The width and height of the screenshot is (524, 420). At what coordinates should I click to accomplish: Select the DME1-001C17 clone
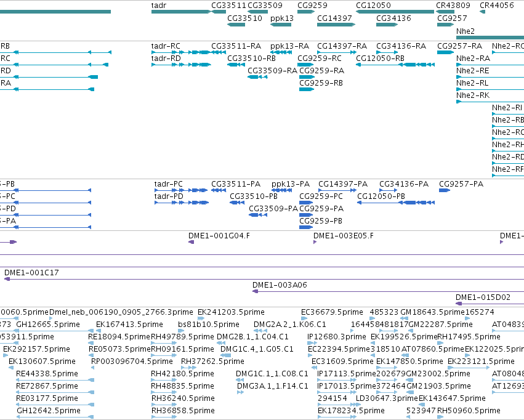pyautogui.click(x=264, y=280)
